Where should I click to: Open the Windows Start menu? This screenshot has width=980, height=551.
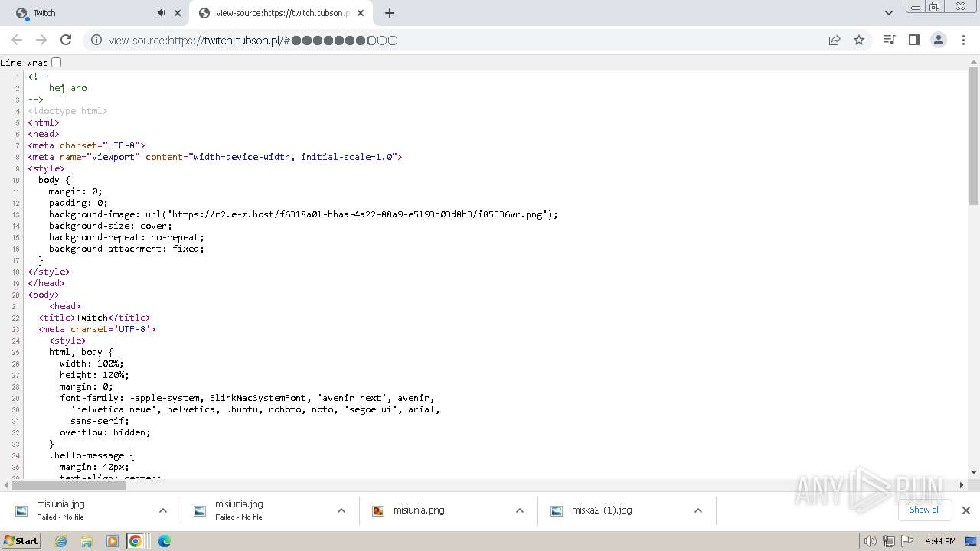pos(21,541)
